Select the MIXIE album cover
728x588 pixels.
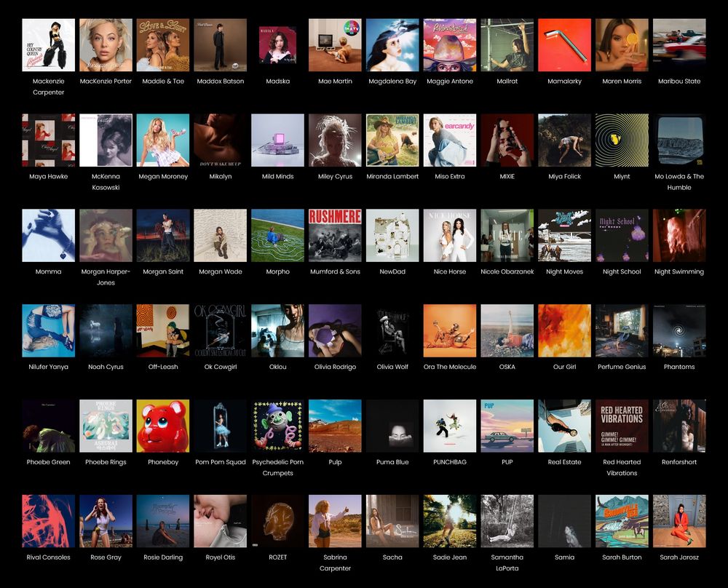point(507,140)
